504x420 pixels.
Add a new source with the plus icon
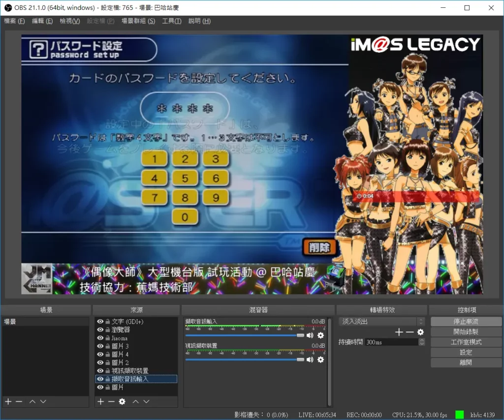[100, 401]
